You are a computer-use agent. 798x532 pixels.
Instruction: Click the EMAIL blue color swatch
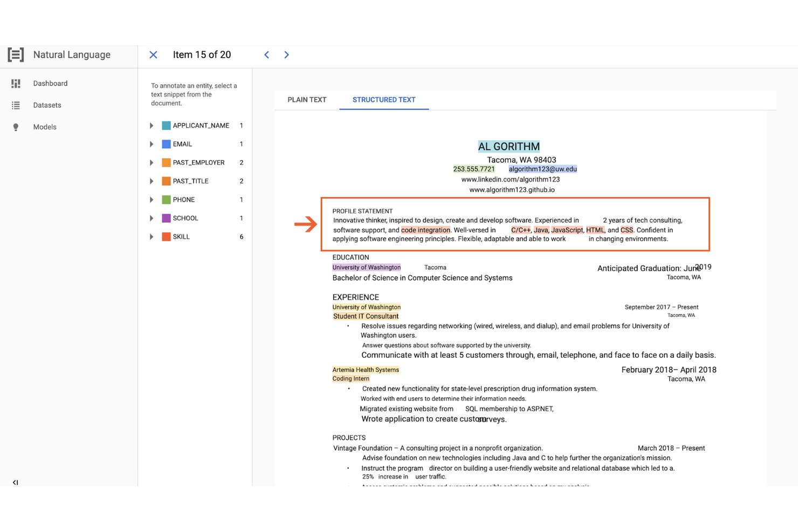point(167,144)
